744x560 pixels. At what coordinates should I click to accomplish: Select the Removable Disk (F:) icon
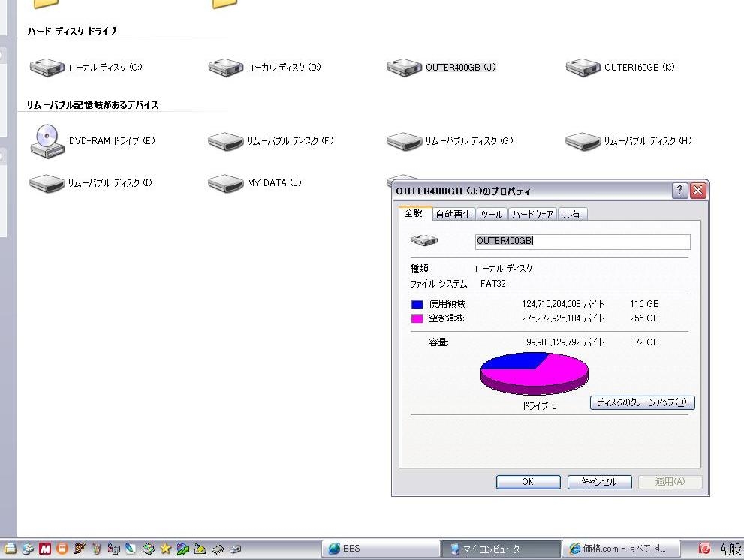click(x=226, y=141)
